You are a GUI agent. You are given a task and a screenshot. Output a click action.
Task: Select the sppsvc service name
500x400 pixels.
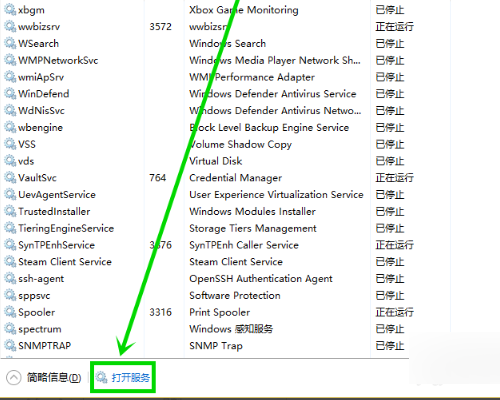click(x=34, y=296)
